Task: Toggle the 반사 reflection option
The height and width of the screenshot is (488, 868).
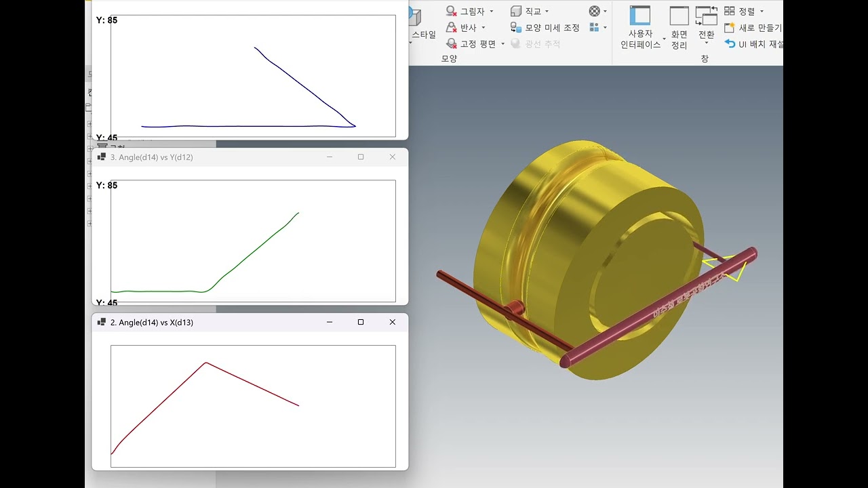Action: coord(462,28)
